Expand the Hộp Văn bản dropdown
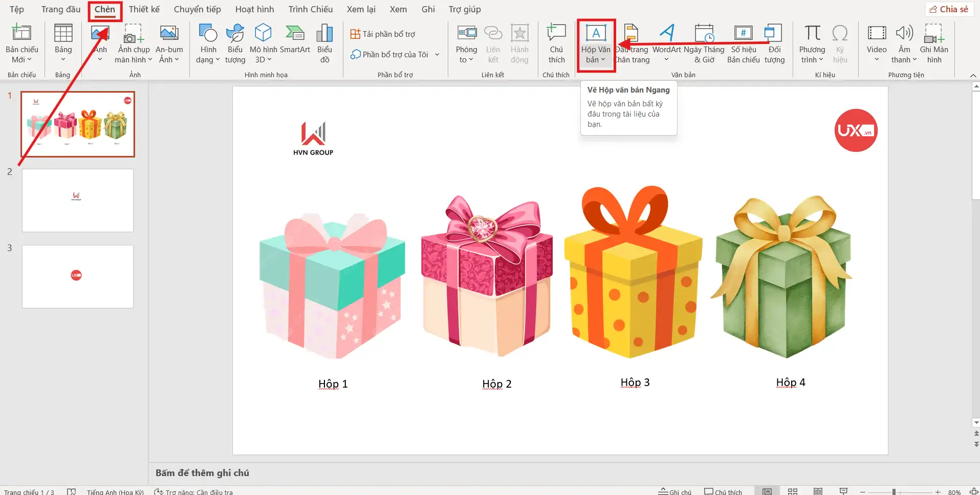This screenshot has height=495, width=980. [603, 60]
